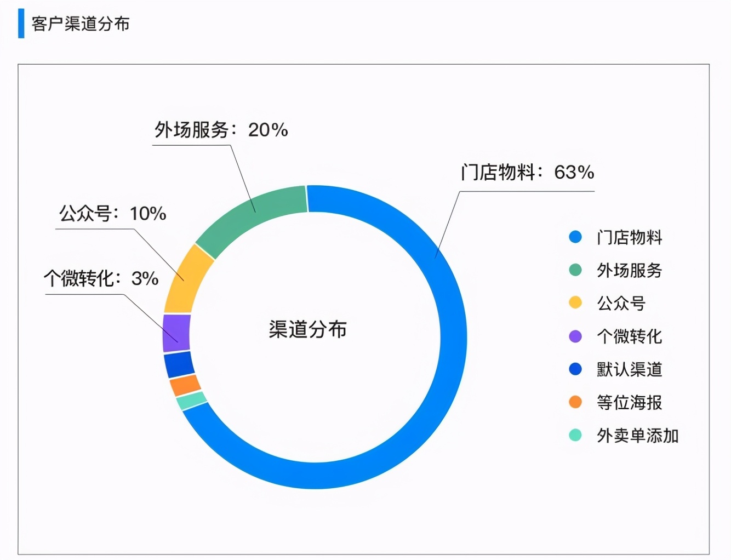Click the 个微转化 purple legend dot
This screenshot has height=560, width=731.
click(x=575, y=336)
